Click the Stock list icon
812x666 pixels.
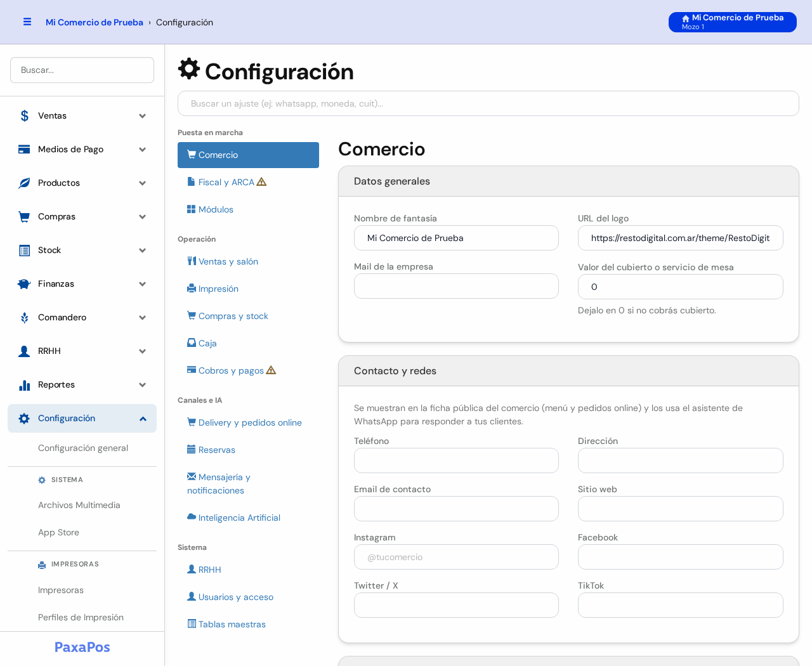pyautogui.click(x=24, y=251)
